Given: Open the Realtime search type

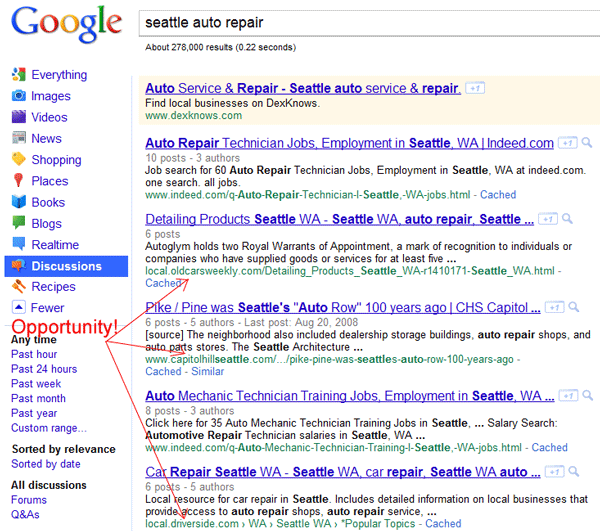Looking at the screenshot, I should click(55, 244).
